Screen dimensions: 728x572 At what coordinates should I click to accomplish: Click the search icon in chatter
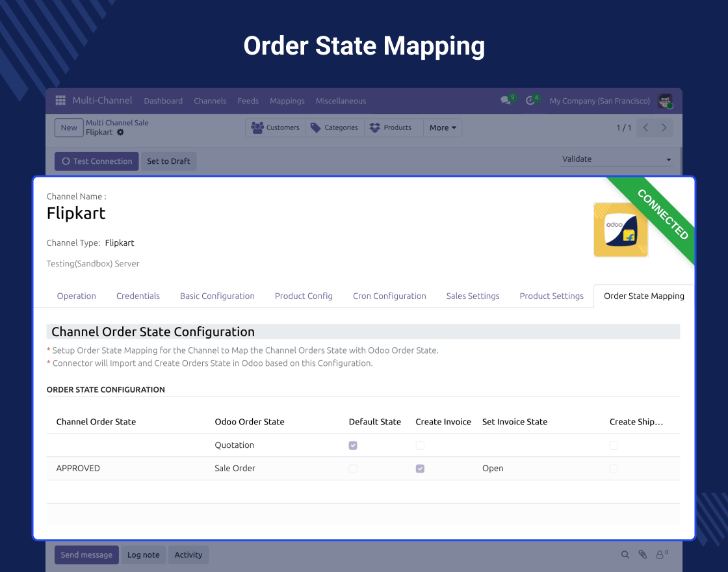(625, 554)
